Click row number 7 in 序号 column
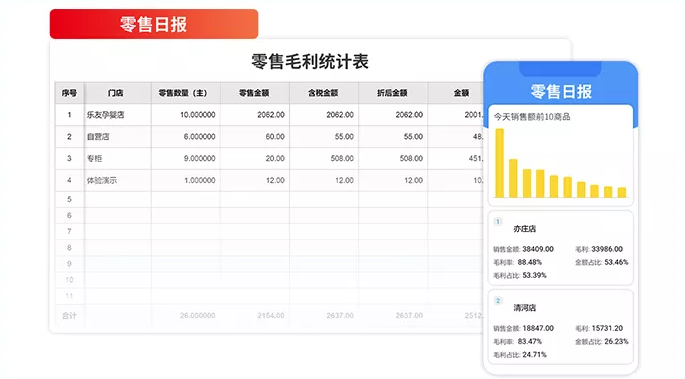 click(69, 231)
